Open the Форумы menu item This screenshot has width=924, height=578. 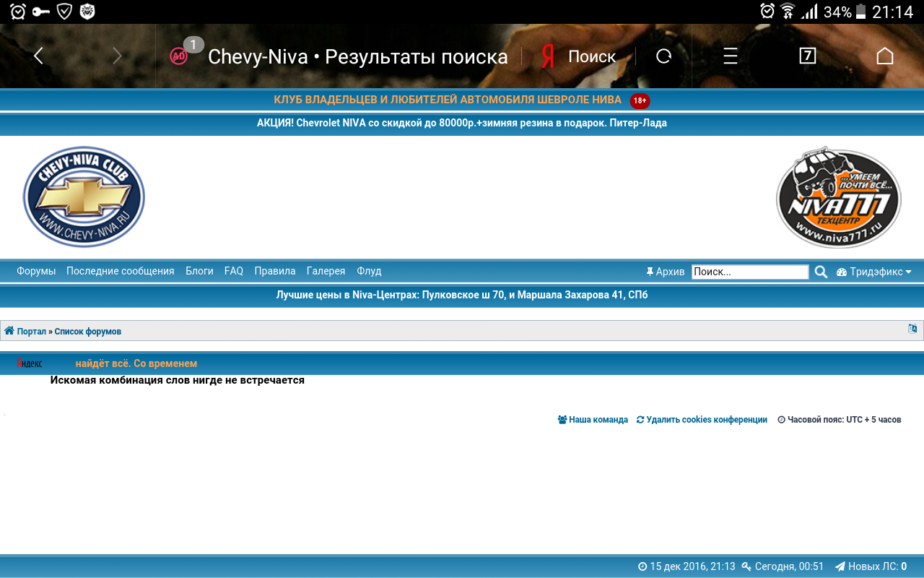(36, 271)
